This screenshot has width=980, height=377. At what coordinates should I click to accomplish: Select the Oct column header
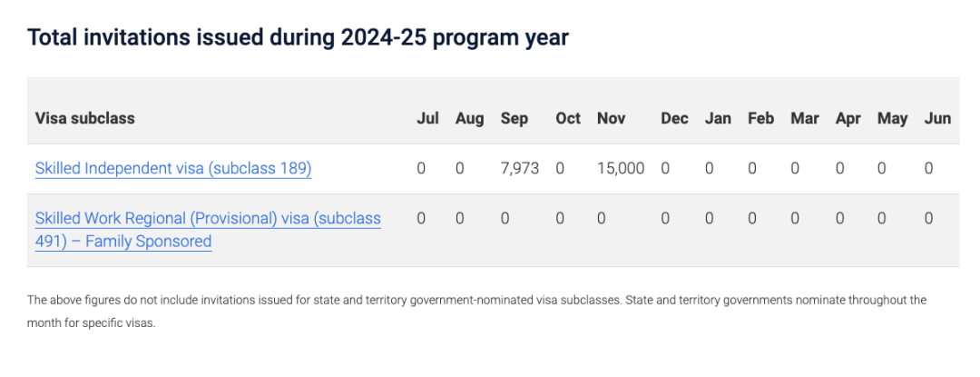pyautogui.click(x=568, y=119)
